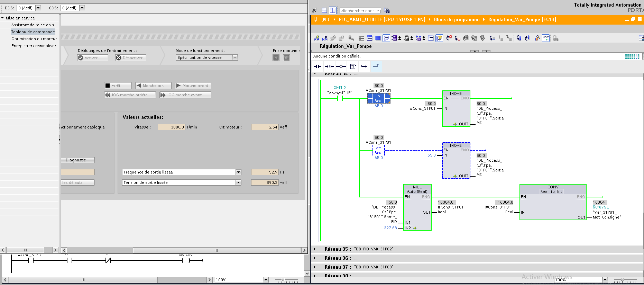This screenshot has height=285, width=644.
Task: Insert an empty box instruction
Action: [x=352, y=66]
